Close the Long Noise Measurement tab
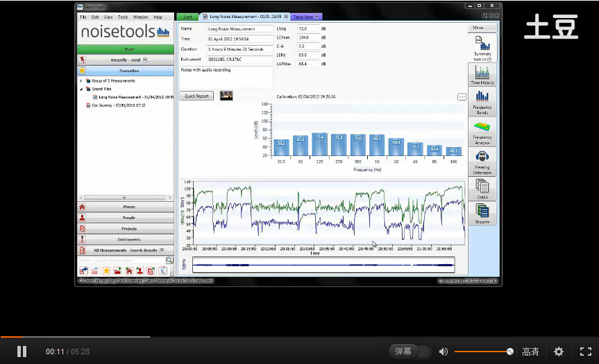The width and height of the screenshot is (599, 364). click(286, 17)
